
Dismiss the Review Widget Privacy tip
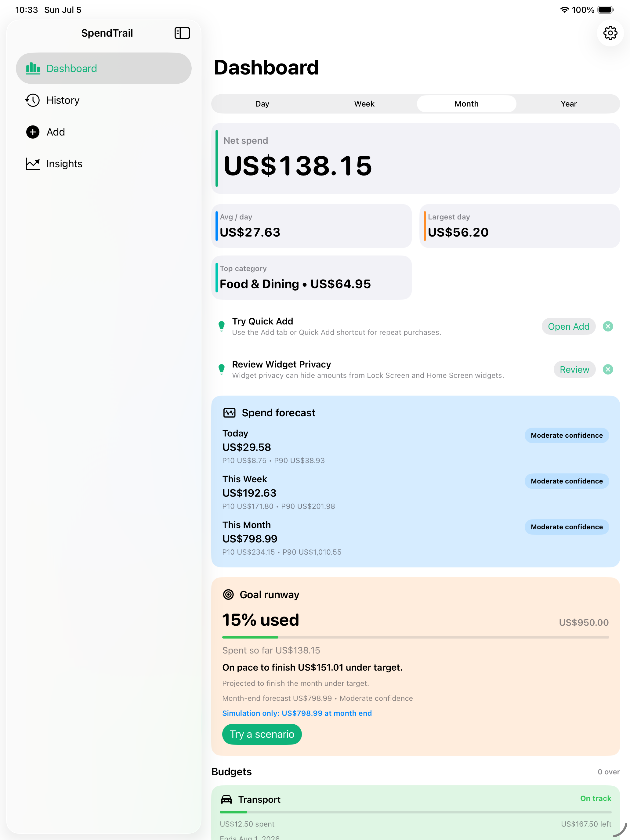click(608, 370)
